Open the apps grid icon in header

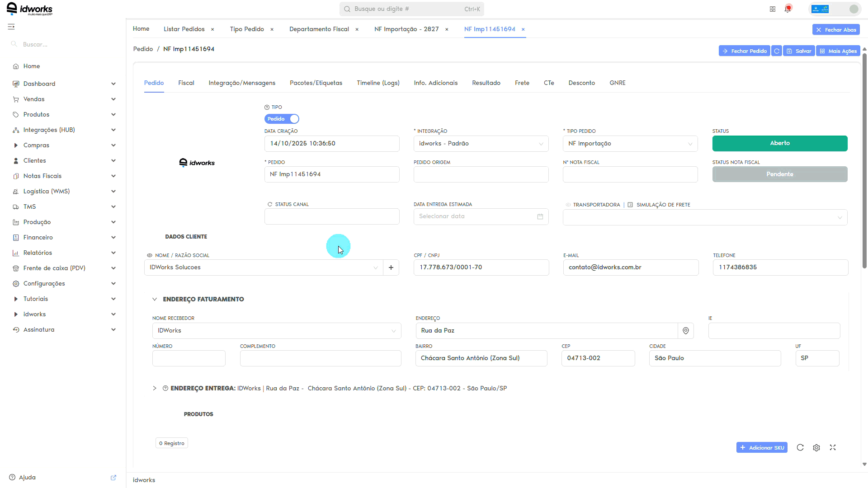point(773,9)
